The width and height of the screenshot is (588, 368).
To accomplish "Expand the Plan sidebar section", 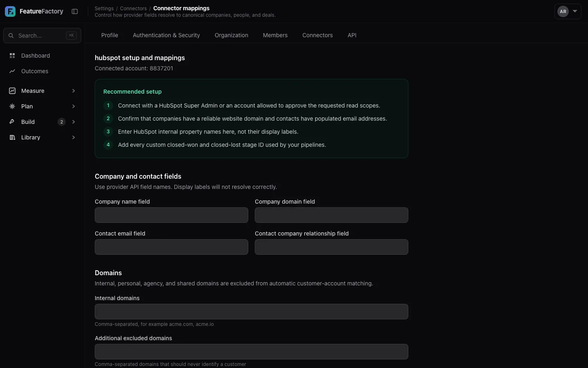I will 73,106.
